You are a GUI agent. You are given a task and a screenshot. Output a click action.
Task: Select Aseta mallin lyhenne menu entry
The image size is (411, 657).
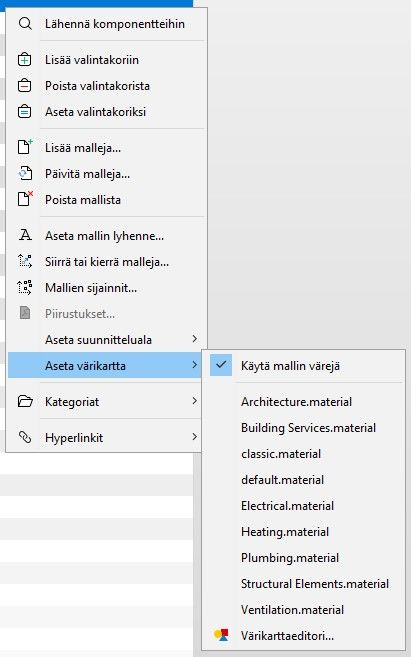click(x=105, y=235)
